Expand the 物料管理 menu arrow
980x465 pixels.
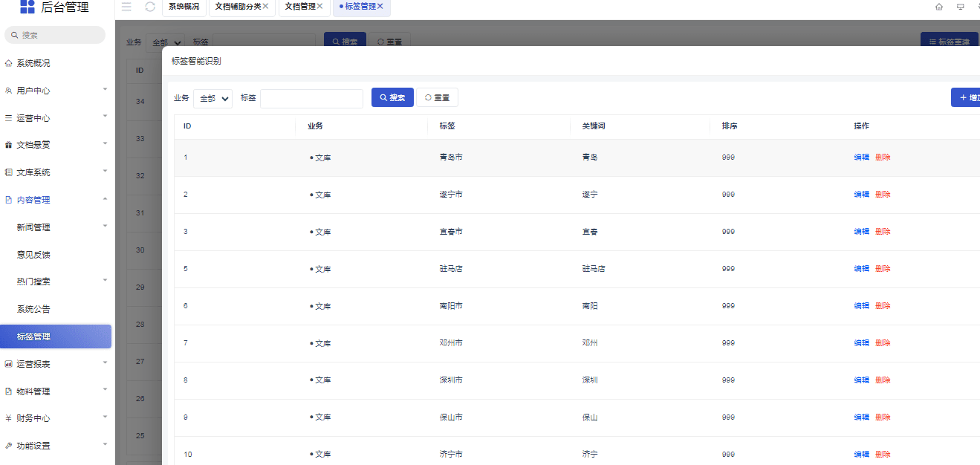coord(105,390)
